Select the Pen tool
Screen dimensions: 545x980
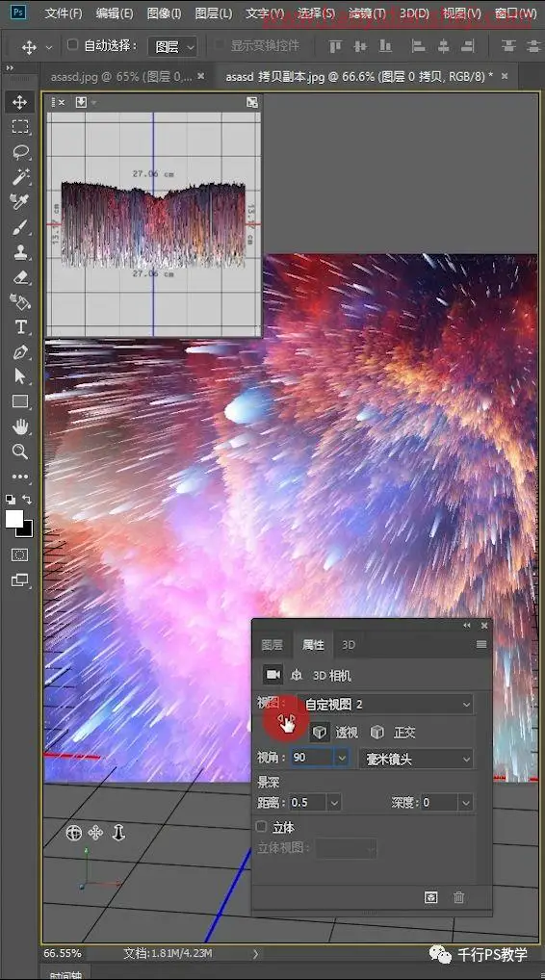[x=20, y=352]
